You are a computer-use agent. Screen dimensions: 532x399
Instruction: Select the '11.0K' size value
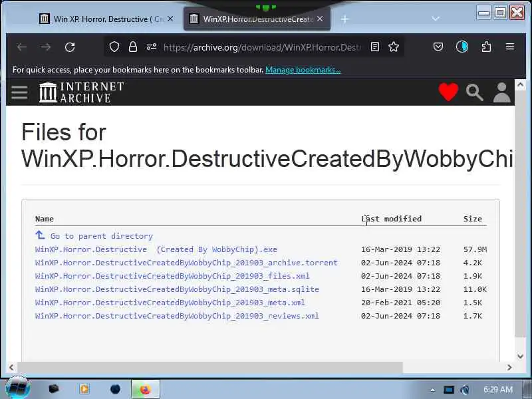click(475, 289)
